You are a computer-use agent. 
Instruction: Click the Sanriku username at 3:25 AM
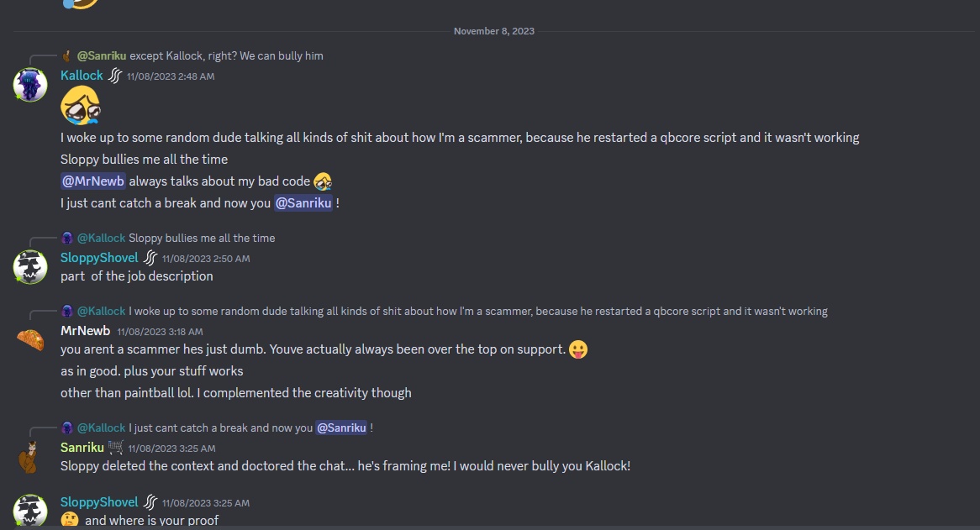[x=82, y=448]
